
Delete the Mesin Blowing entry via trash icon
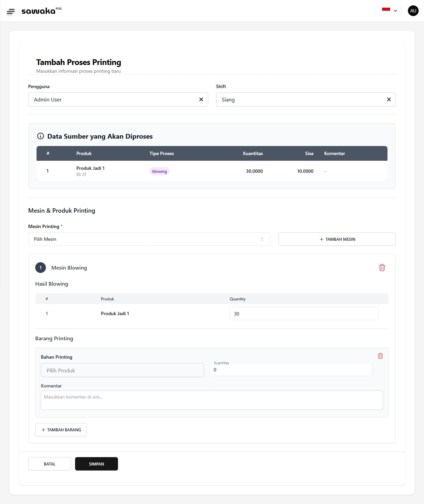click(382, 268)
